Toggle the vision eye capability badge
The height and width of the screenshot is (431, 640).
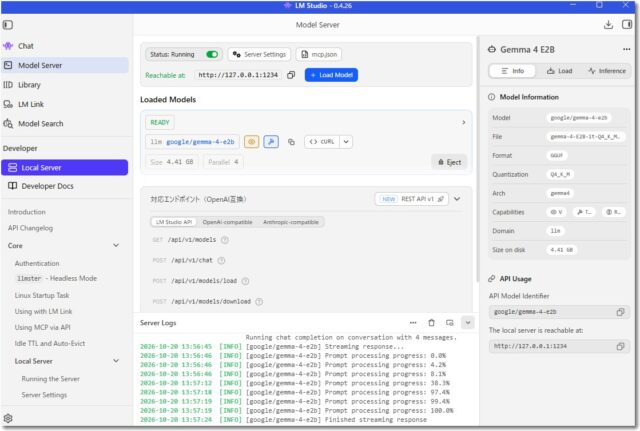click(x=251, y=142)
